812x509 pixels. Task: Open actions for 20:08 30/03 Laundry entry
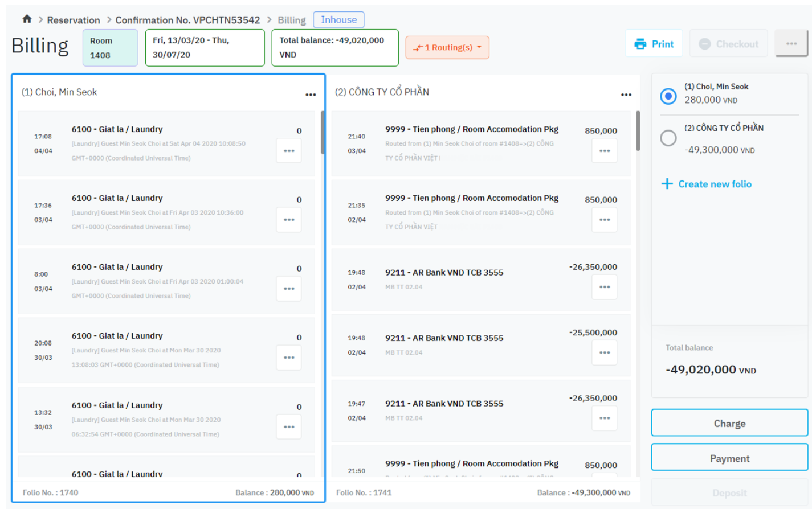click(x=289, y=358)
